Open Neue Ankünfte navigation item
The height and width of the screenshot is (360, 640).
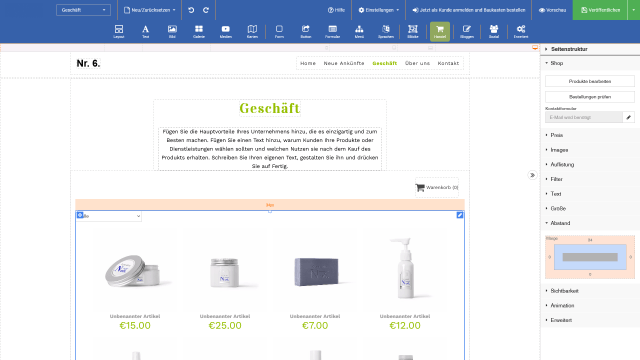pos(344,63)
